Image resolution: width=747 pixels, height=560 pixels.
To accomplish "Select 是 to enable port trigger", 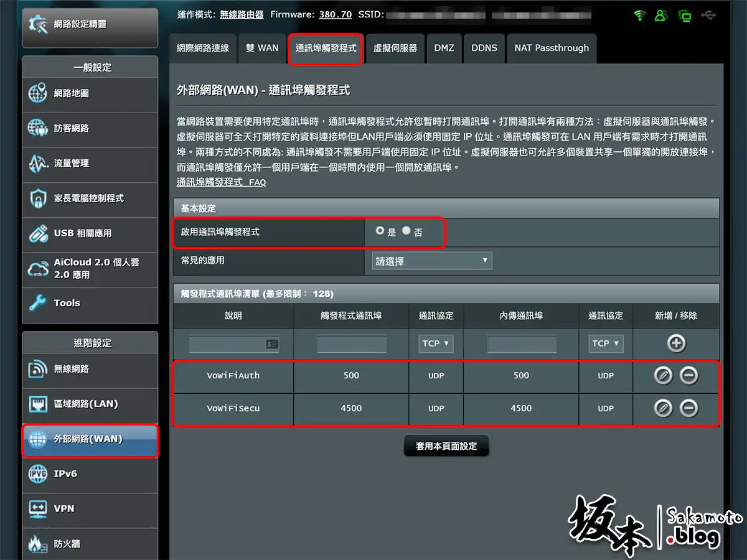I will (x=380, y=231).
